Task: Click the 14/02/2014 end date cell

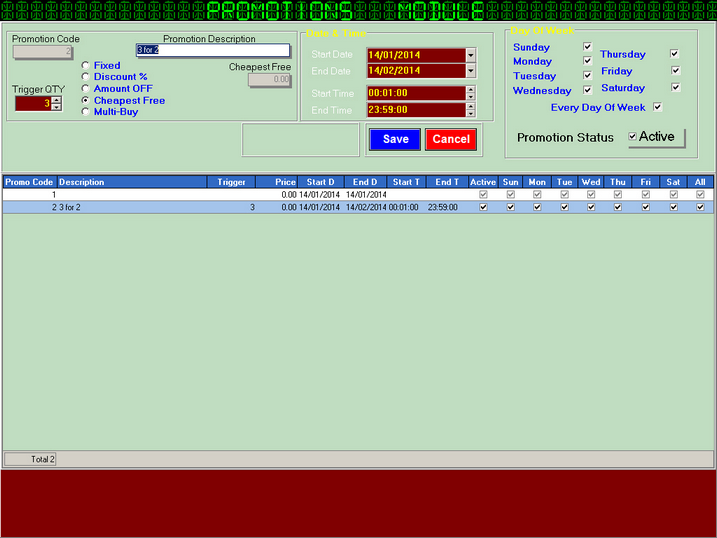Action: click(x=366, y=207)
